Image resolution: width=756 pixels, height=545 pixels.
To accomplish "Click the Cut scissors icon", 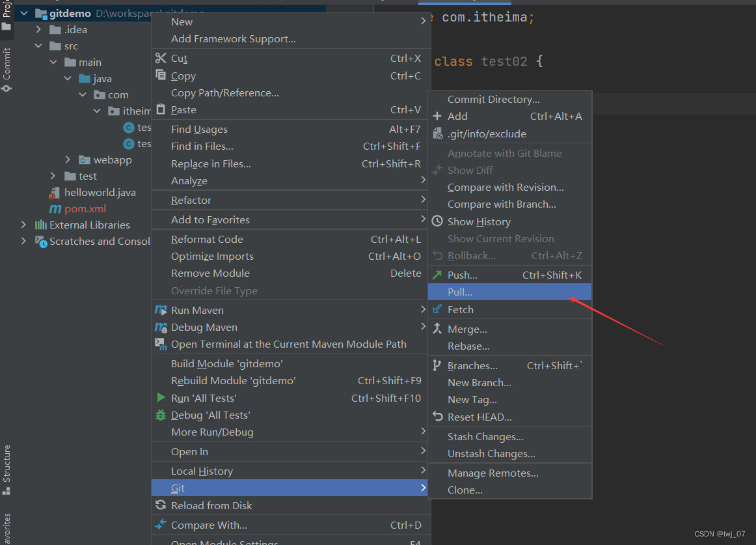I will tap(161, 59).
